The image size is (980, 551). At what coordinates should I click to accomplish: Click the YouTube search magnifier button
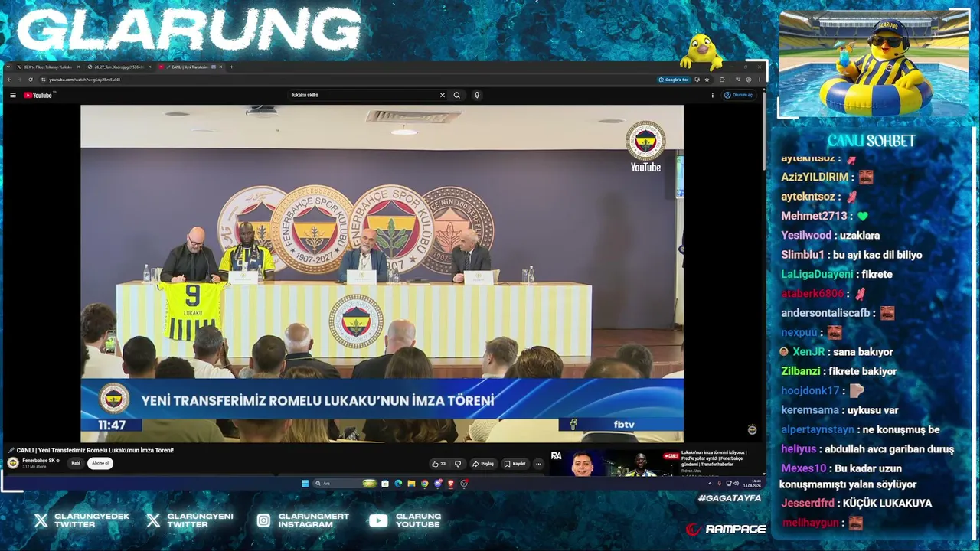[457, 95]
